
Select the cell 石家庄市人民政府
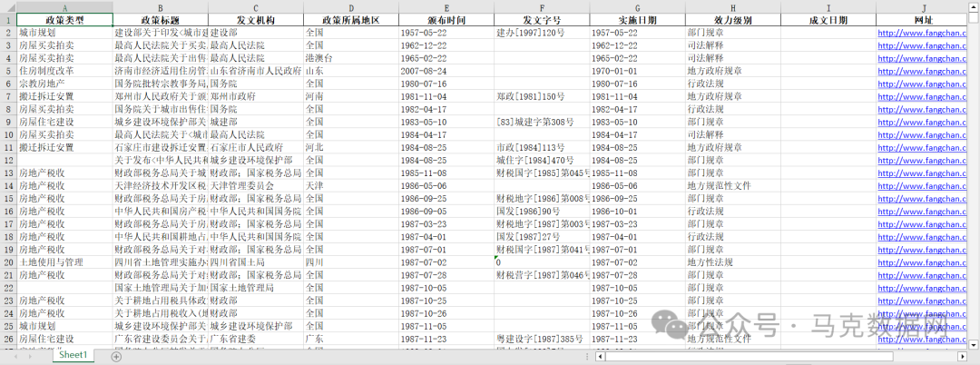(x=256, y=147)
